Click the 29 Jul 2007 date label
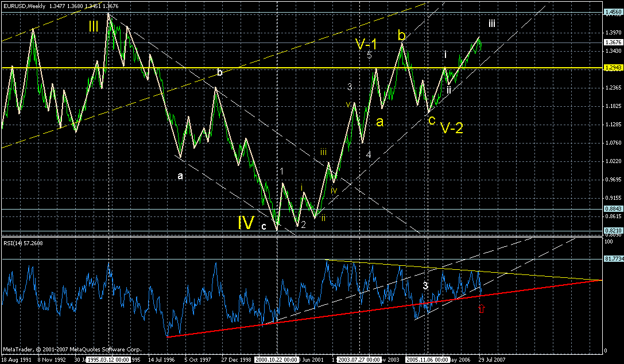Viewport: 624px width, 364px height. (x=492, y=359)
